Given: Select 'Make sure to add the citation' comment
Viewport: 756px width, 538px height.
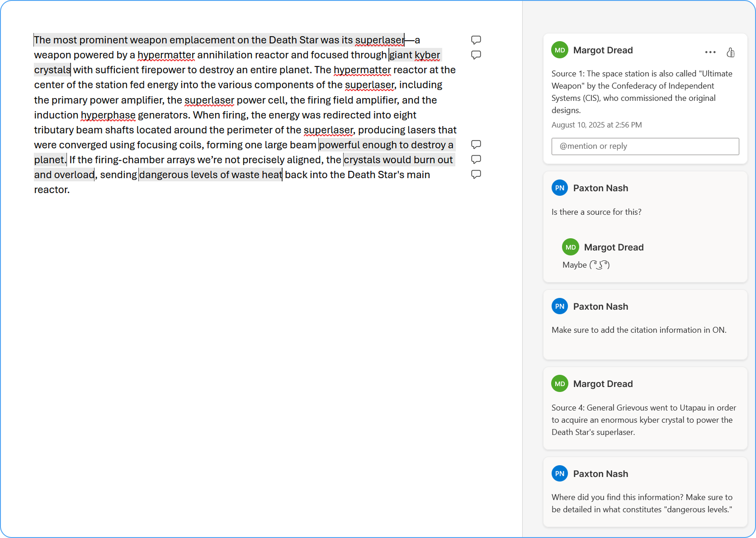Looking at the screenshot, I should tap(639, 330).
